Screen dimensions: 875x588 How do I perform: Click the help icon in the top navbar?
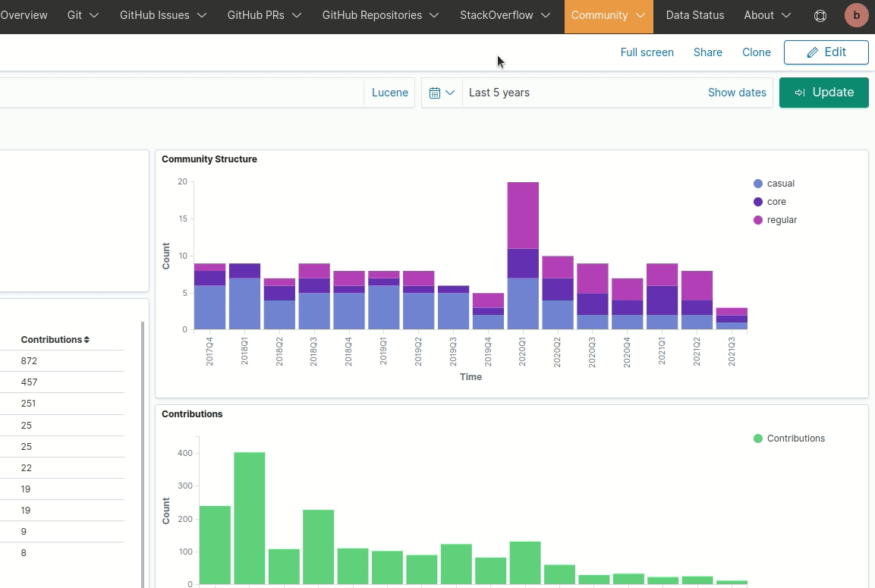820,15
